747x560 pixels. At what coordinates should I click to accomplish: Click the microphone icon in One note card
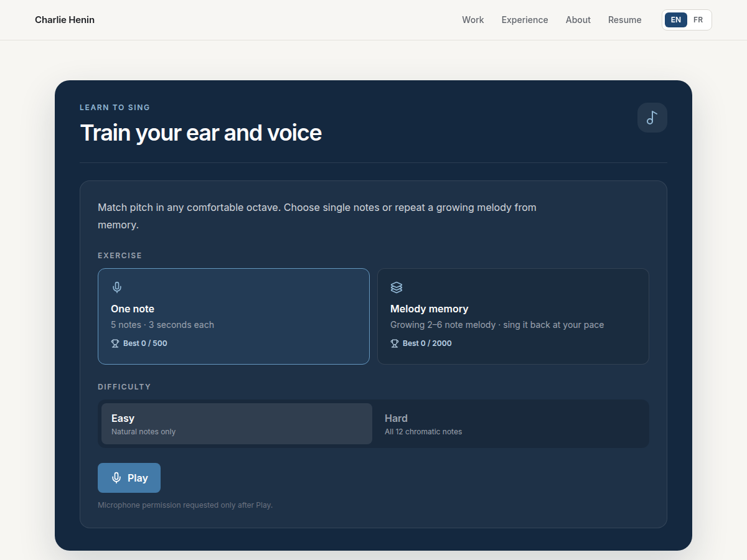pyautogui.click(x=116, y=287)
